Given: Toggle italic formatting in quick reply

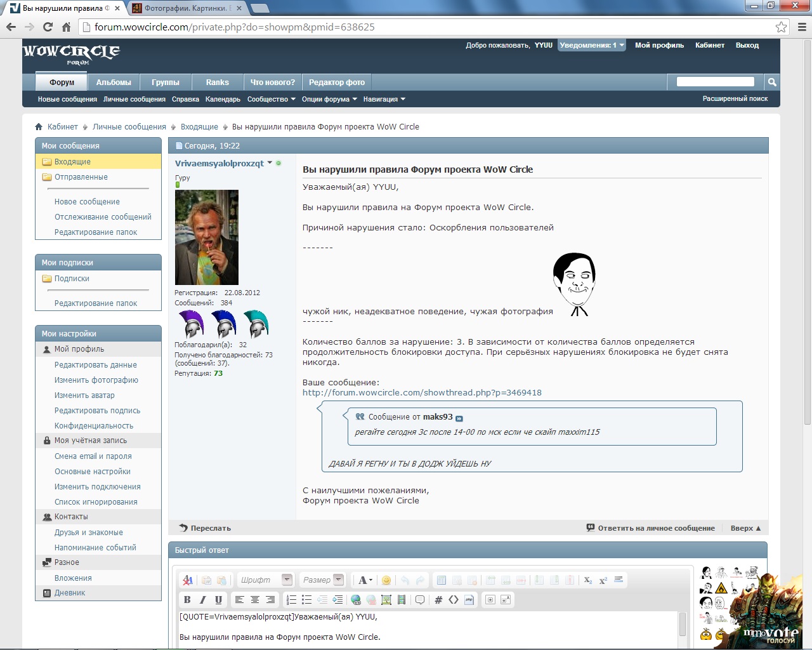Looking at the screenshot, I should [203, 600].
